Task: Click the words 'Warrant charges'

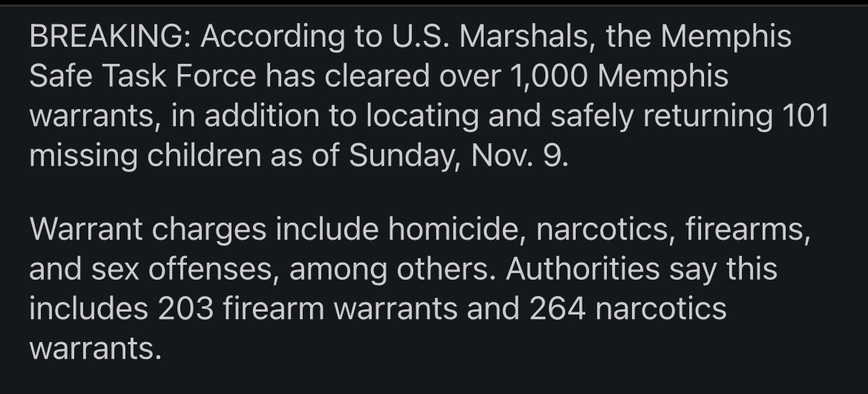Action: point(147,229)
